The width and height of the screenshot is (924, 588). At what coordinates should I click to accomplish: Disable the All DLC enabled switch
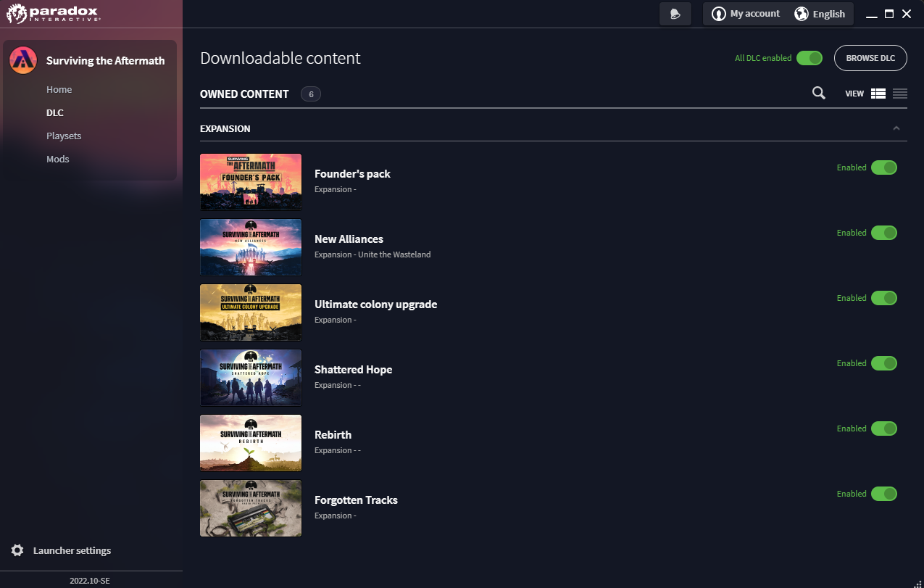pyautogui.click(x=809, y=57)
